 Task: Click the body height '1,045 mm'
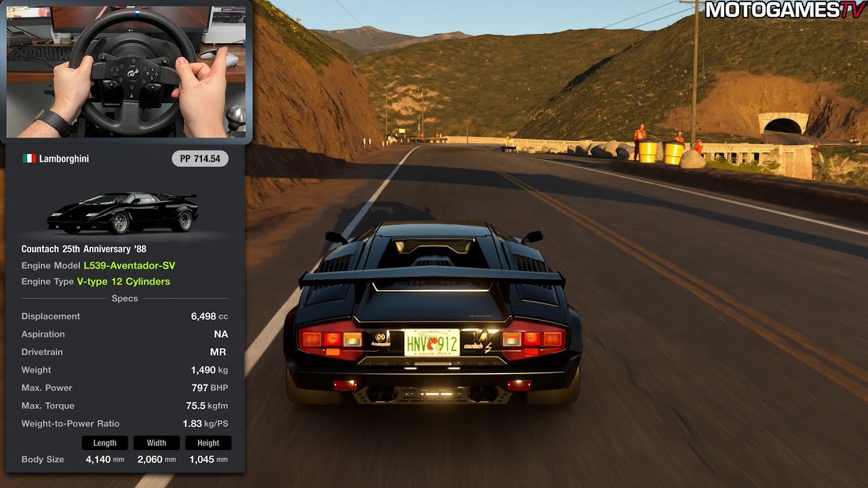coord(208,460)
